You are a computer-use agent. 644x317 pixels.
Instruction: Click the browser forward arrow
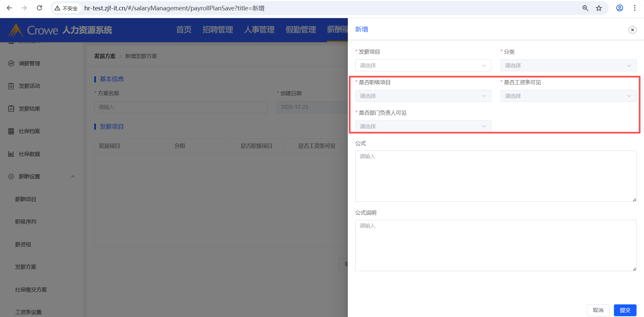pos(24,8)
